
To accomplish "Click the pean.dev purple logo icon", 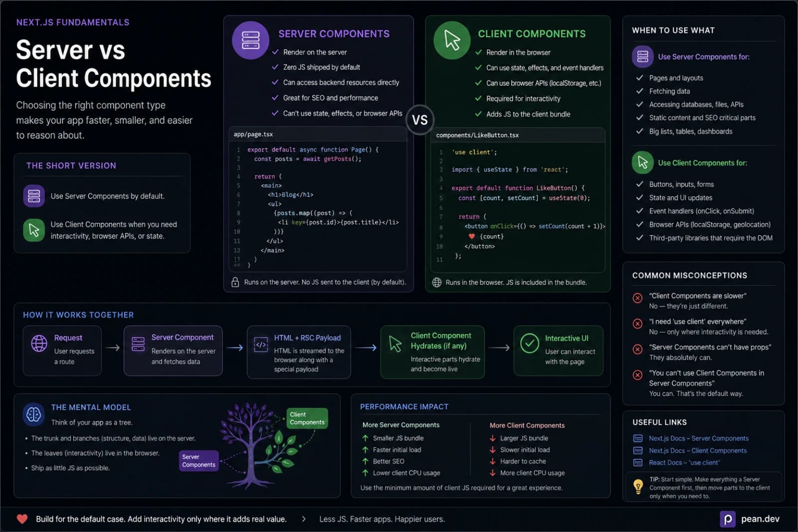I will tap(728, 520).
